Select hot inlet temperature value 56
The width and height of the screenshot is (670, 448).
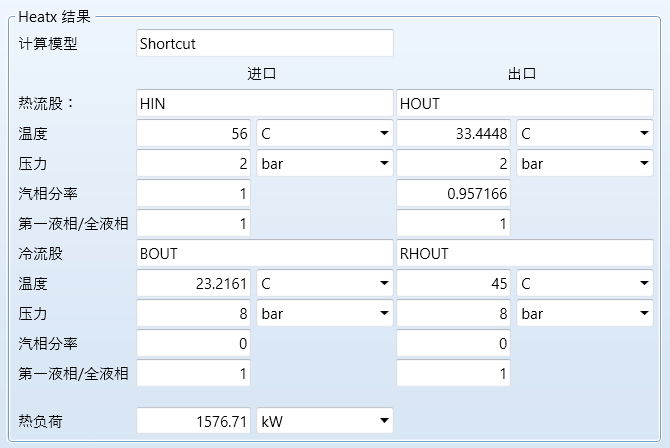click(x=194, y=133)
